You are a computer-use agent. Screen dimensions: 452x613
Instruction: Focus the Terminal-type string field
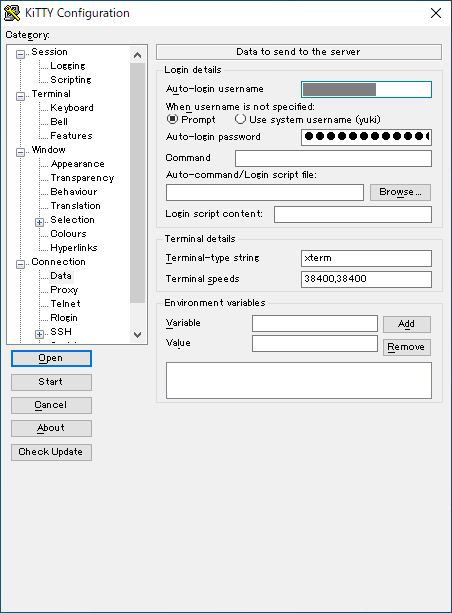tap(366, 258)
